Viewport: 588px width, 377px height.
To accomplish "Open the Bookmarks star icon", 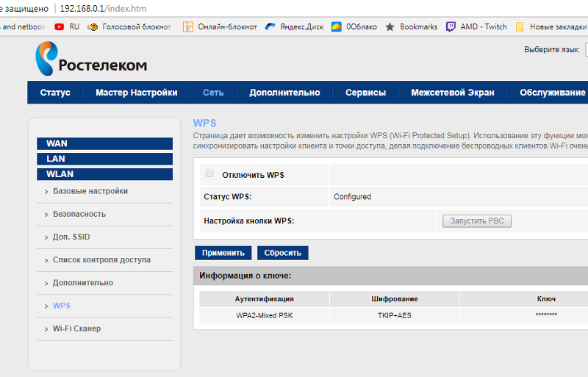I will tap(390, 26).
